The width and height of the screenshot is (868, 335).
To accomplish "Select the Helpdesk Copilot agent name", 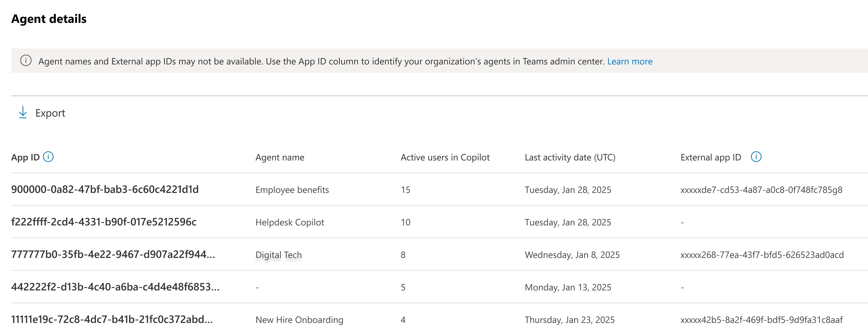I will pyautogui.click(x=290, y=222).
